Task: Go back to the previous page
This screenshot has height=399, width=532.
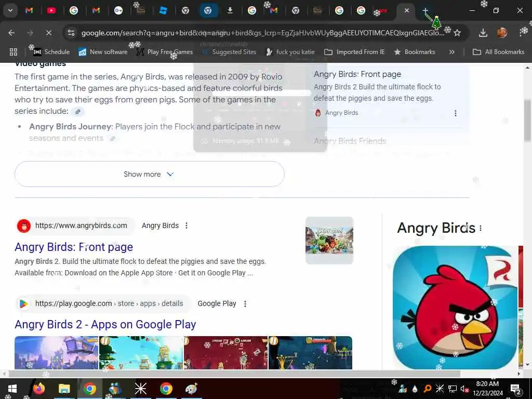Action: click(11, 33)
